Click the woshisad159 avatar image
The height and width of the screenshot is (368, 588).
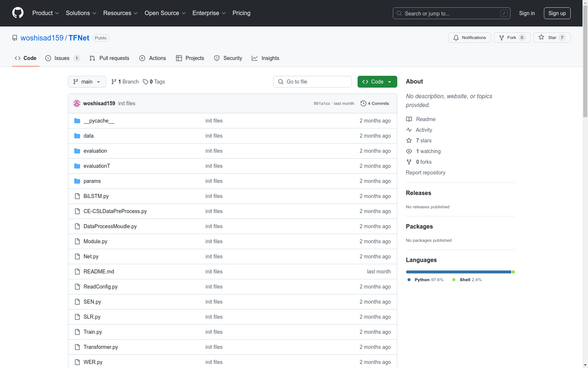pyautogui.click(x=77, y=103)
